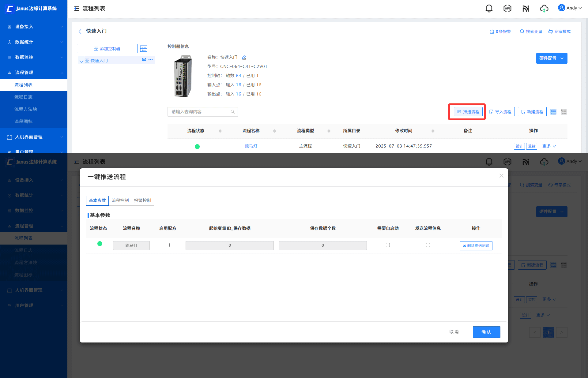
Task: Open the 报警控制 tab
Action: pos(142,200)
